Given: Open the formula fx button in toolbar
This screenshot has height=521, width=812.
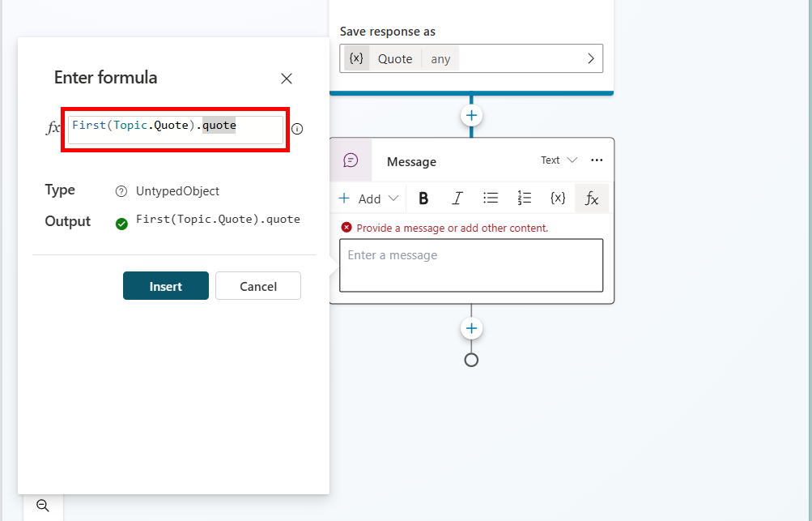Looking at the screenshot, I should pyautogui.click(x=592, y=198).
